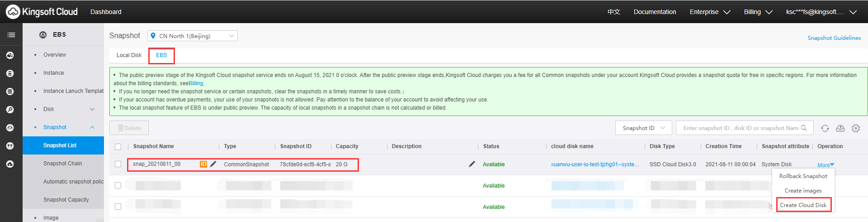Toggle the hamburger navigation menu icon

point(11,34)
